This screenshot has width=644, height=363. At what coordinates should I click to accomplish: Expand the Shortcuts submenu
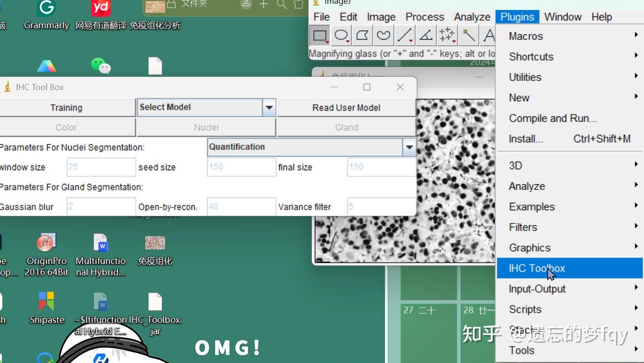[569, 57]
